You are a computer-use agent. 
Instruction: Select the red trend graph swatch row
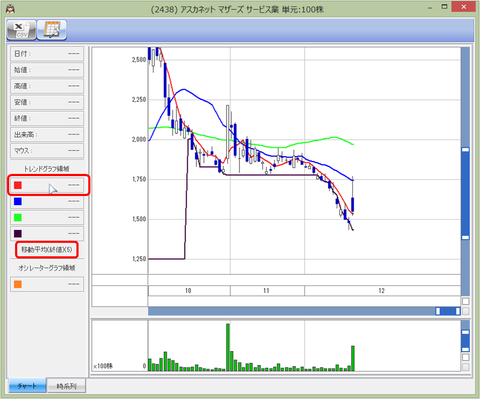point(47,185)
